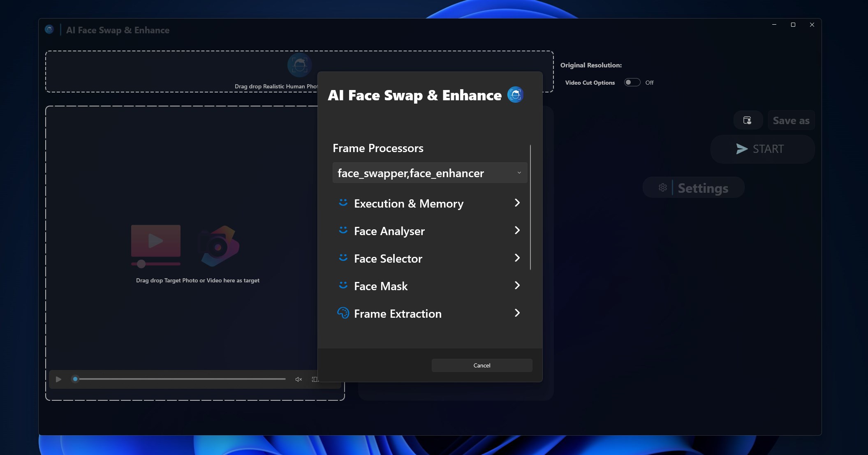
Task: Expand the Execution & Memory section
Action: (x=517, y=203)
